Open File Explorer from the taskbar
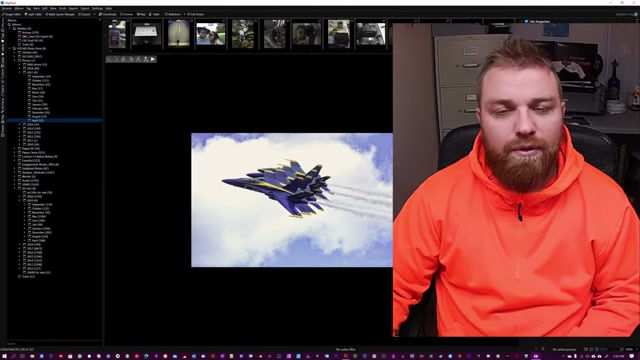640x360 pixels. click(32, 356)
